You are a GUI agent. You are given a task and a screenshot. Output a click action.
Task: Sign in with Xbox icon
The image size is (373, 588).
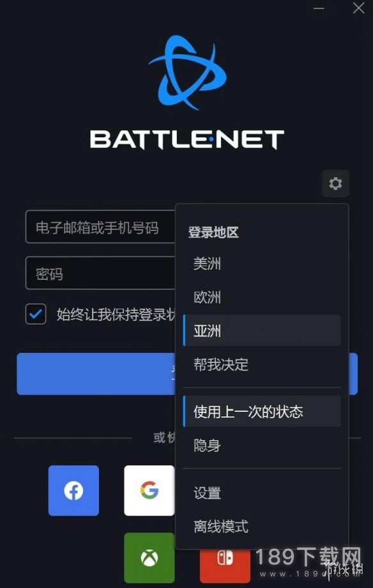click(149, 558)
